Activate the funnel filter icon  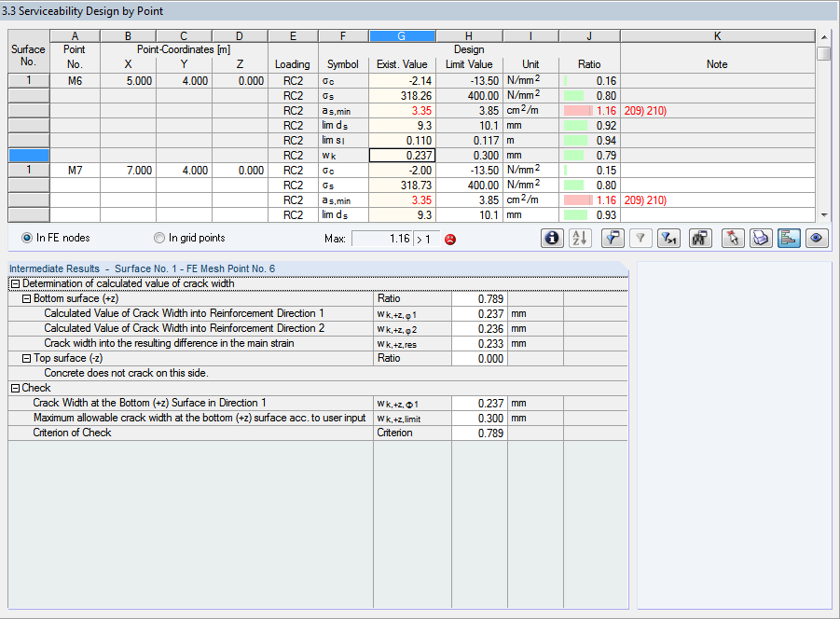[640, 238]
